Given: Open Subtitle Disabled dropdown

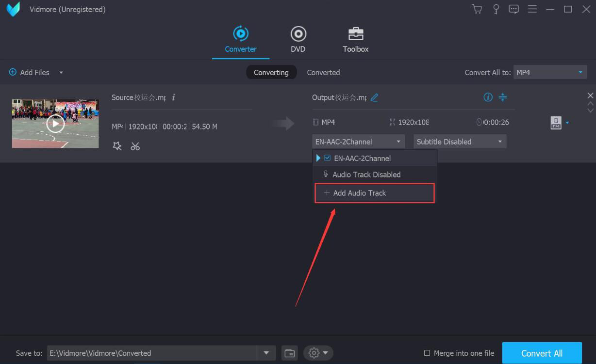Looking at the screenshot, I should click(460, 142).
